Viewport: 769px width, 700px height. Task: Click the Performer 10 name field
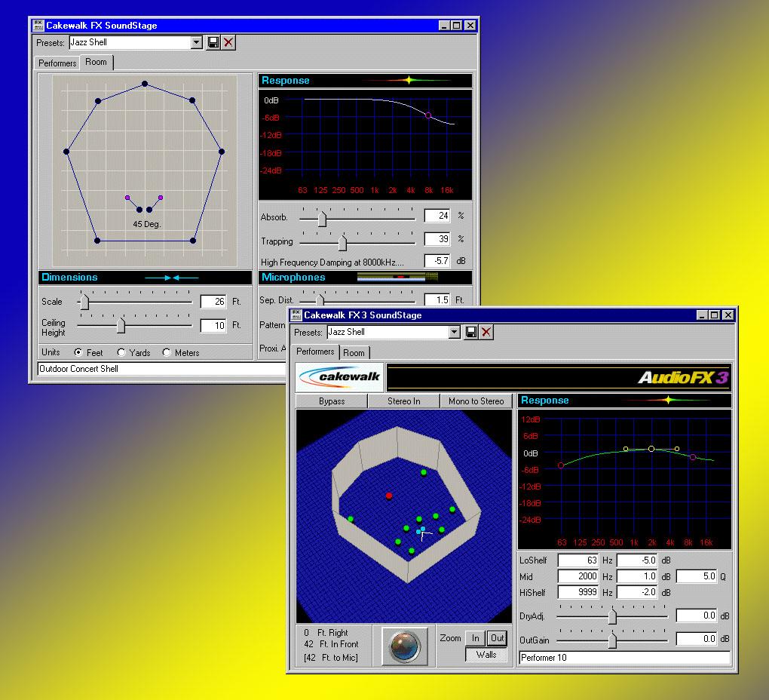pos(625,658)
